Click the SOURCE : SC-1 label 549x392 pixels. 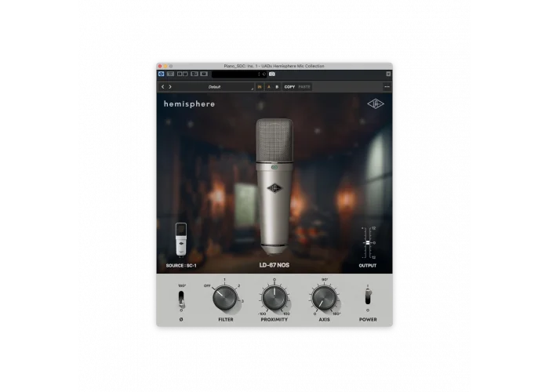(181, 266)
